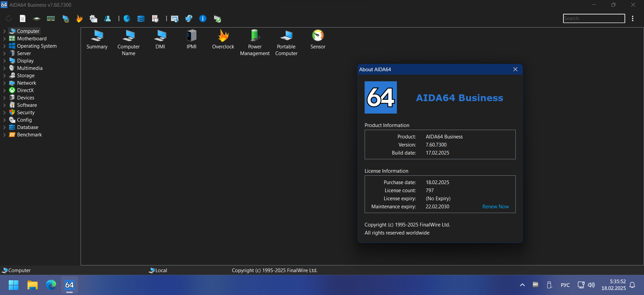
Task: Select Benchmark in the sidebar tree
Action: click(29, 135)
